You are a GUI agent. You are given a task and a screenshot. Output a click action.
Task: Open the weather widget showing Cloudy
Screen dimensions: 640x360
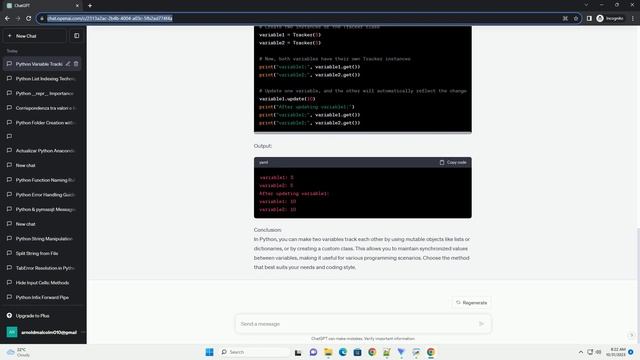point(18,352)
